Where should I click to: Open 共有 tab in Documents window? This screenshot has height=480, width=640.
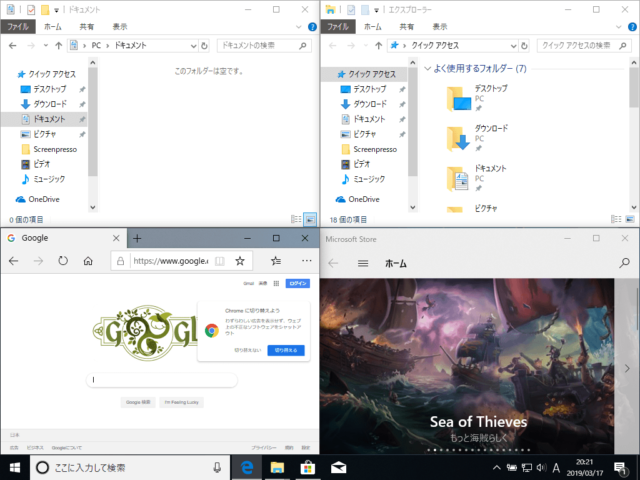[x=87, y=27]
